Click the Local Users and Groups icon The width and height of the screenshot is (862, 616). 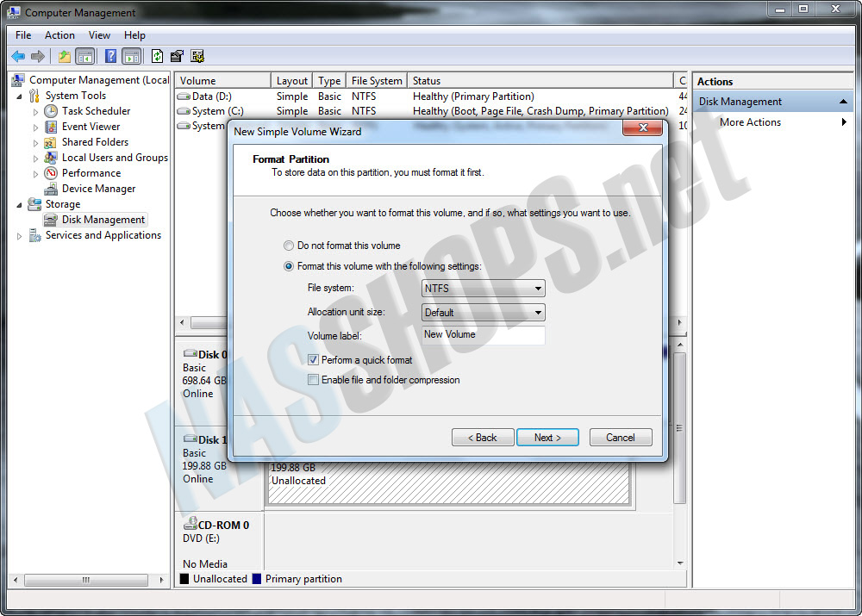[x=51, y=158]
